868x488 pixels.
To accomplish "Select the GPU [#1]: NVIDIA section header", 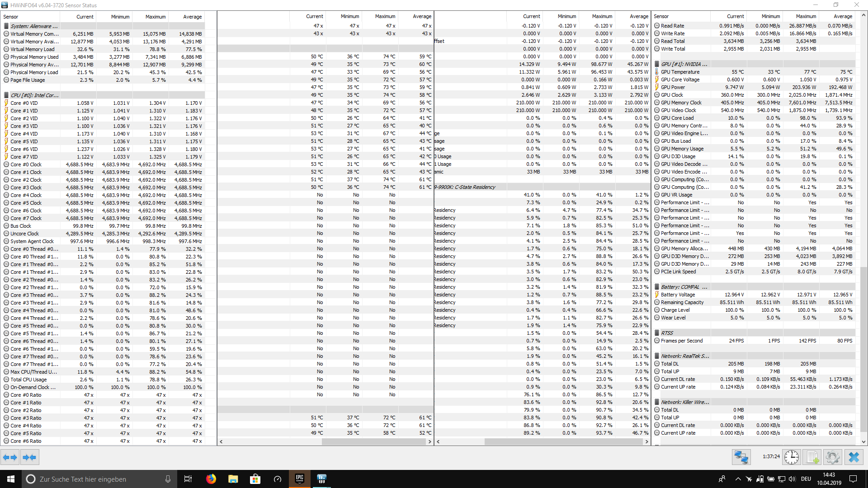I will [x=754, y=64].
